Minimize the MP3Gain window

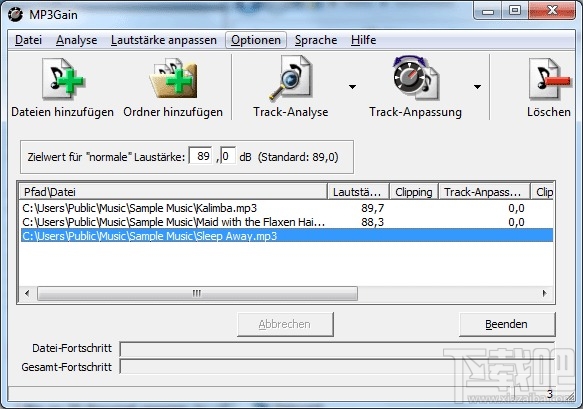click(488, 11)
